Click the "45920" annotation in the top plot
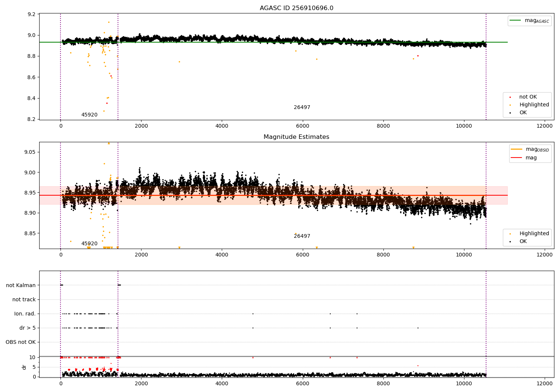 [x=89, y=115]
